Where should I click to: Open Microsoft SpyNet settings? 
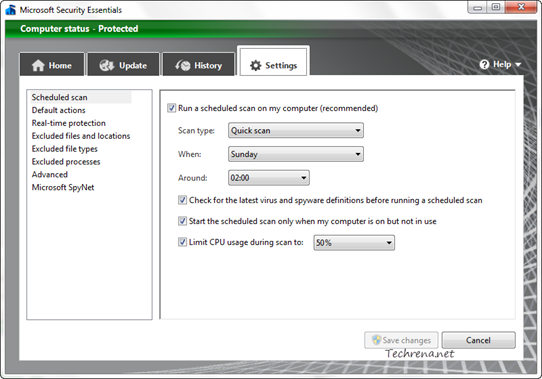tap(63, 187)
